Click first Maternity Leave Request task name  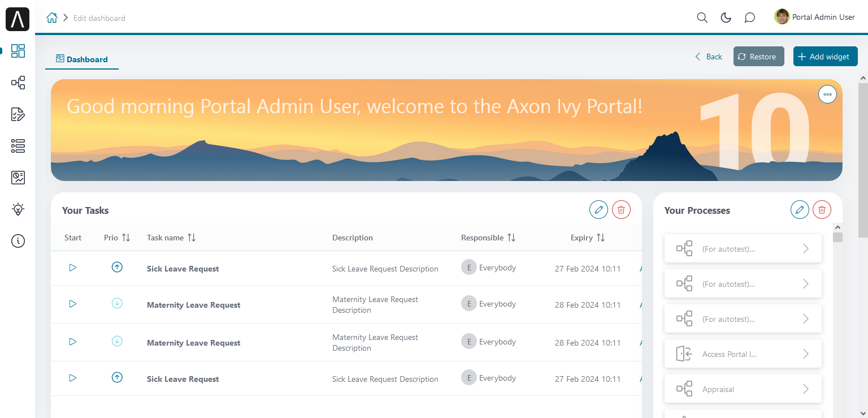click(x=193, y=305)
